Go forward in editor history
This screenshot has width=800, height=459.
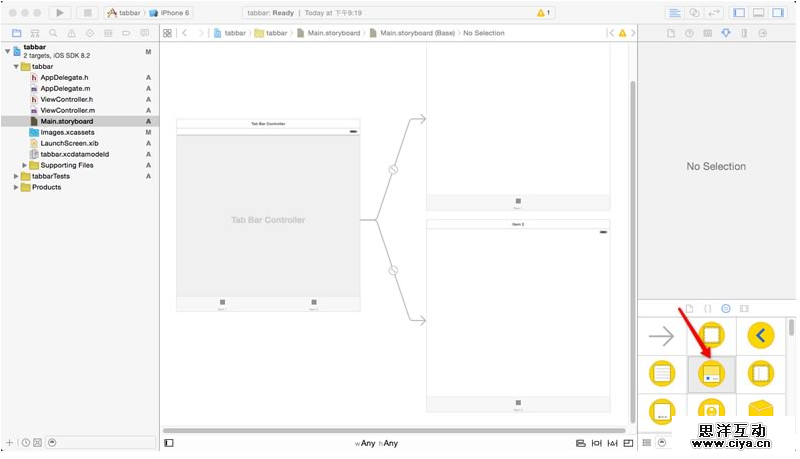pyautogui.click(x=201, y=33)
